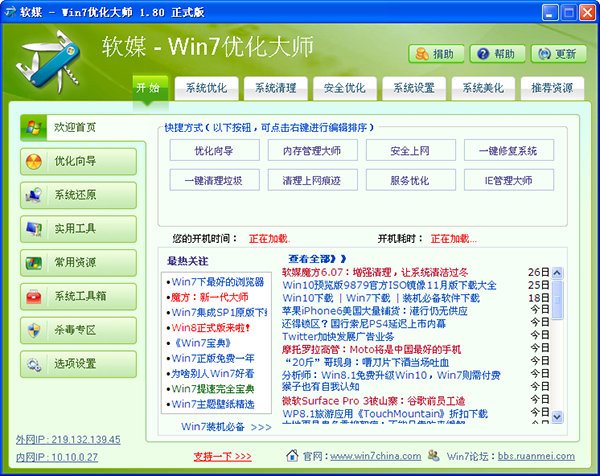Screen dimensions: 600x476
Task: Open the Win10下载 | Win7下载 news line
Action: click(381, 298)
